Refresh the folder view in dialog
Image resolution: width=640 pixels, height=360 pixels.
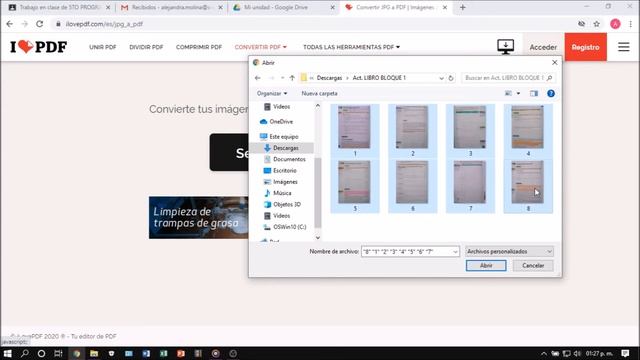451,78
